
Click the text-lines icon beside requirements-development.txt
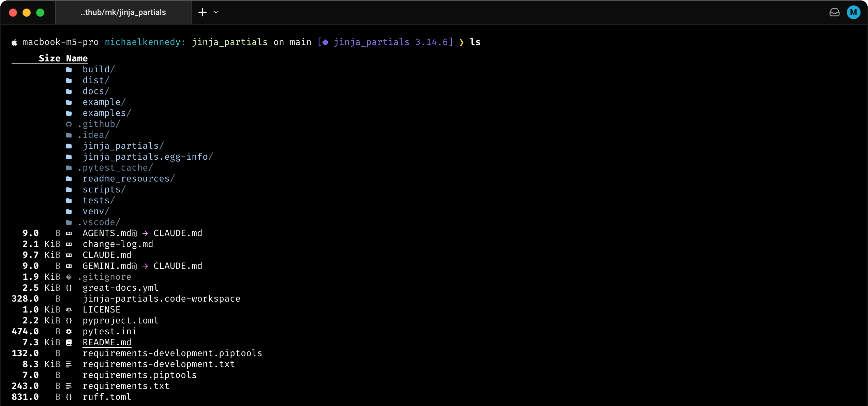pyautogui.click(x=69, y=364)
